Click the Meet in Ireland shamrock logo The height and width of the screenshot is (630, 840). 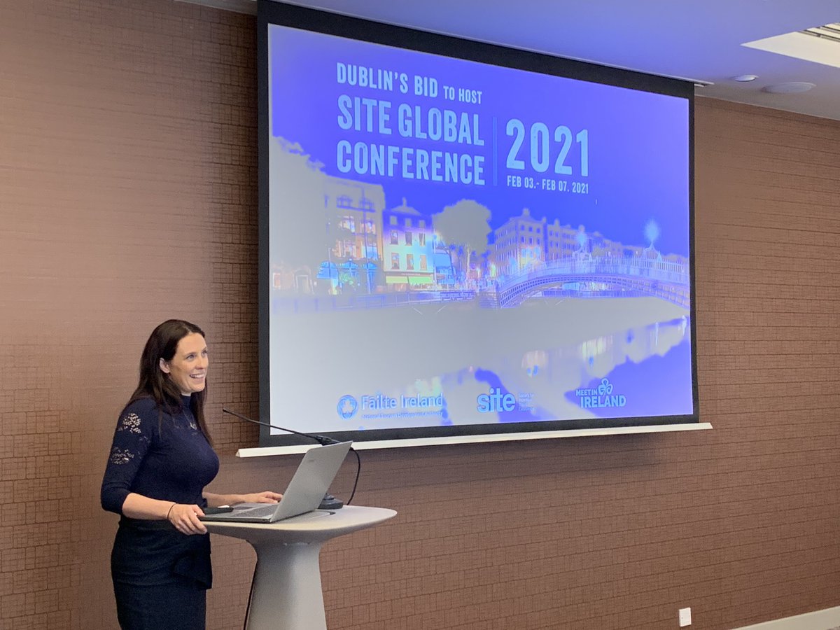pos(601,394)
